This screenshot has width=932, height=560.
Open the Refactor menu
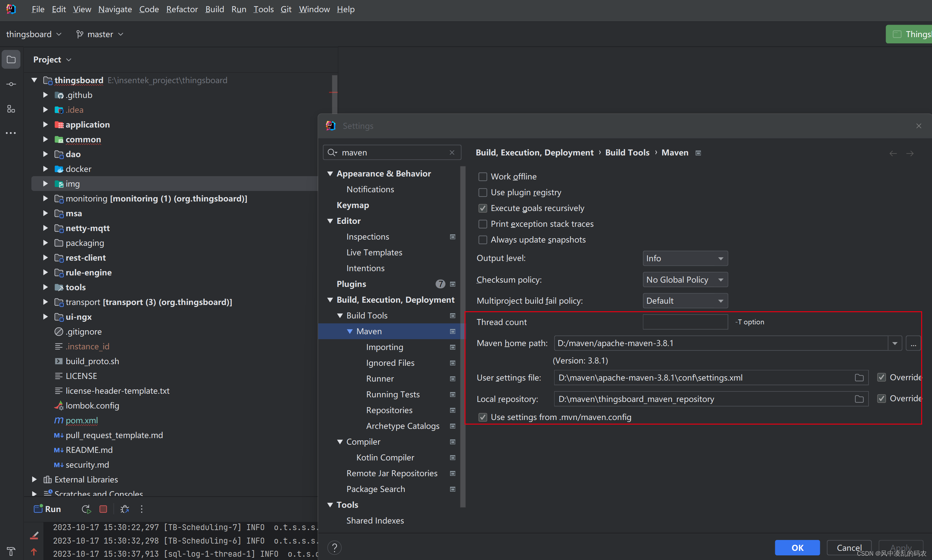[182, 9]
